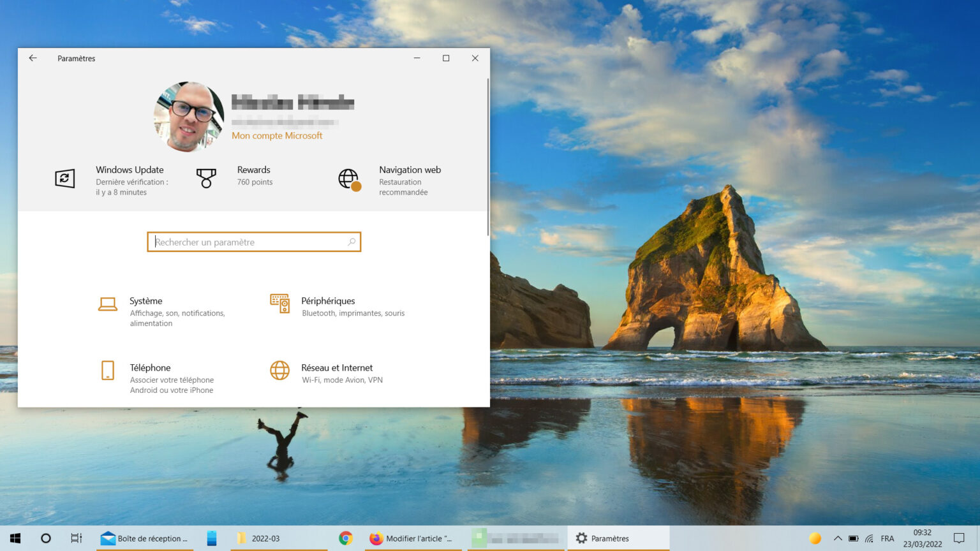The image size is (980, 551).
Task: Check Rewards points via the trophy icon
Action: point(205,179)
